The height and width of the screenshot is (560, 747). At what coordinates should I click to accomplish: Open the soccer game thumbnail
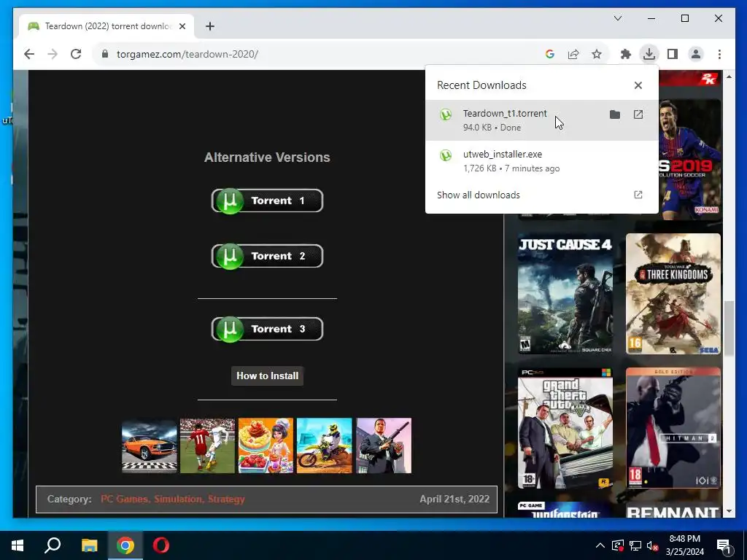click(207, 446)
